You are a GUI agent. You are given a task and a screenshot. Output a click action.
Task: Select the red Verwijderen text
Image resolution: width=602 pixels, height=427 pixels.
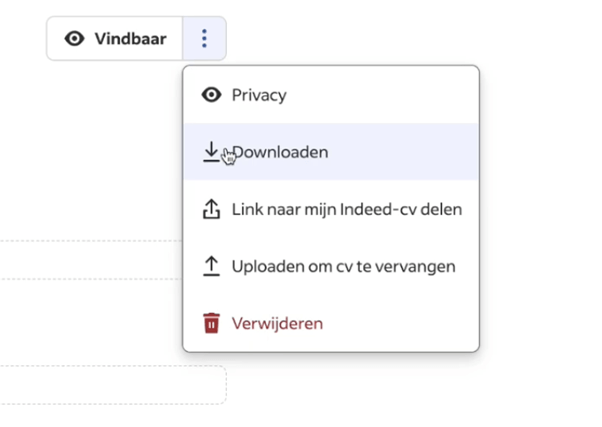pyautogui.click(x=277, y=324)
